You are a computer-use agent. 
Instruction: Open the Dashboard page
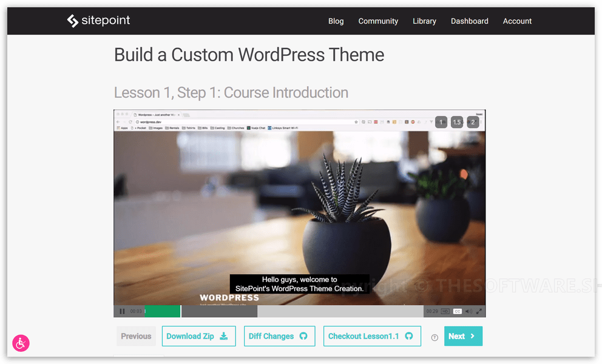point(469,21)
